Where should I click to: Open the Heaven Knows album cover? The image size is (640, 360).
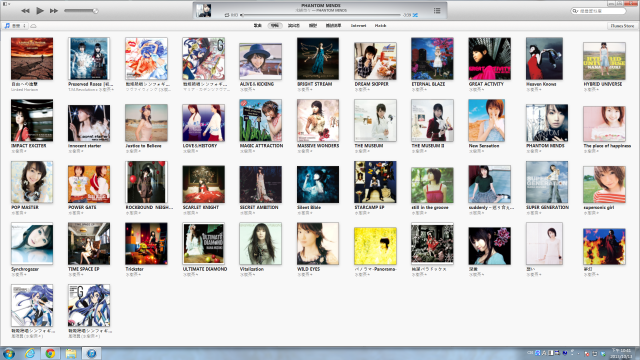(x=544, y=58)
